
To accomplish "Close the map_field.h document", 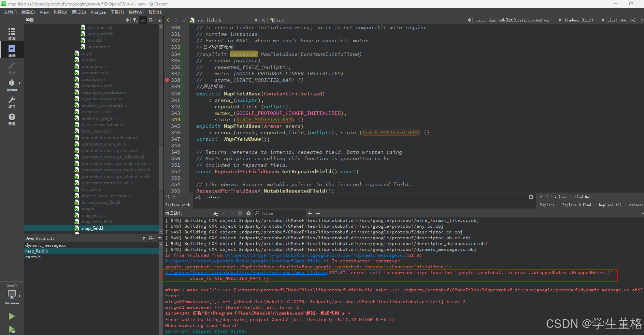I will (263, 20).
